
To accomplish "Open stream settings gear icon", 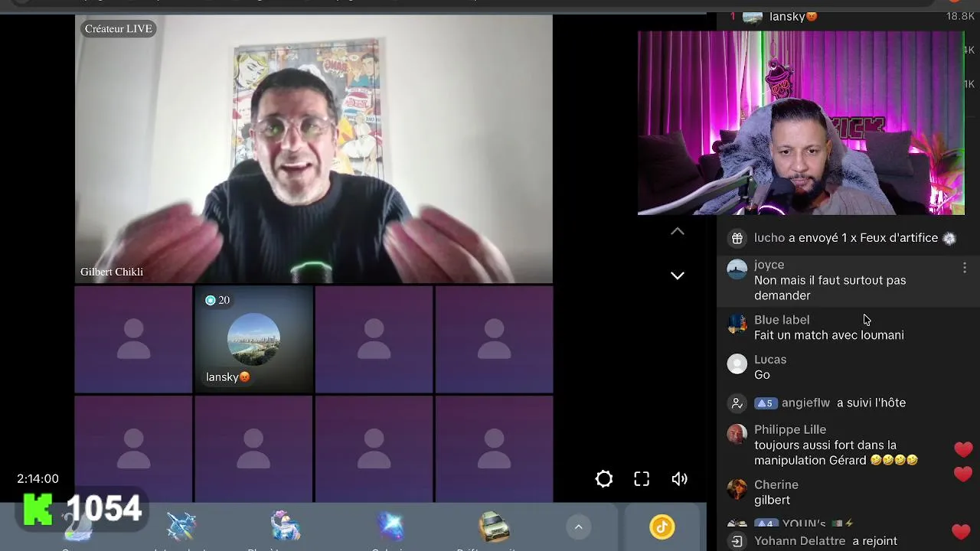I will click(x=604, y=479).
